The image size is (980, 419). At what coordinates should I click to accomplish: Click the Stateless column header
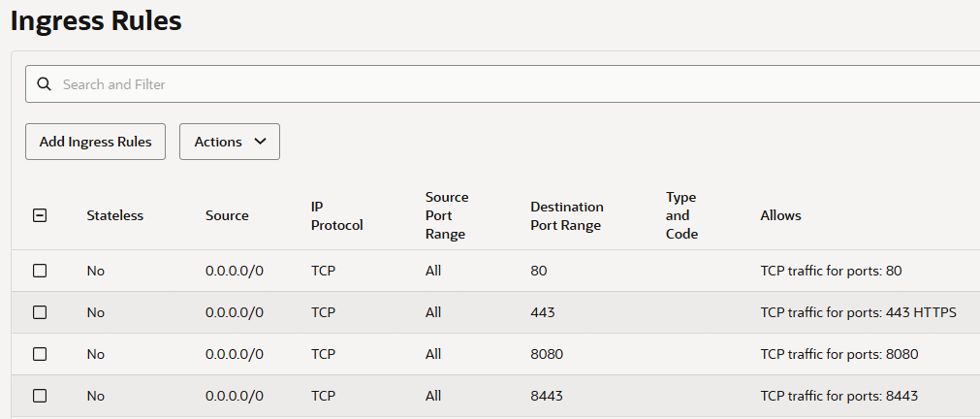point(114,215)
